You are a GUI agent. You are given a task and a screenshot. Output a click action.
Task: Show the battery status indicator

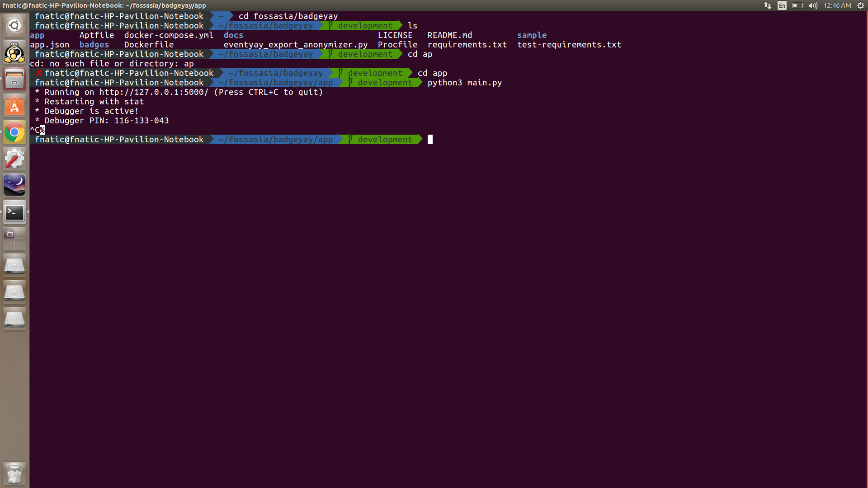coord(797,5)
